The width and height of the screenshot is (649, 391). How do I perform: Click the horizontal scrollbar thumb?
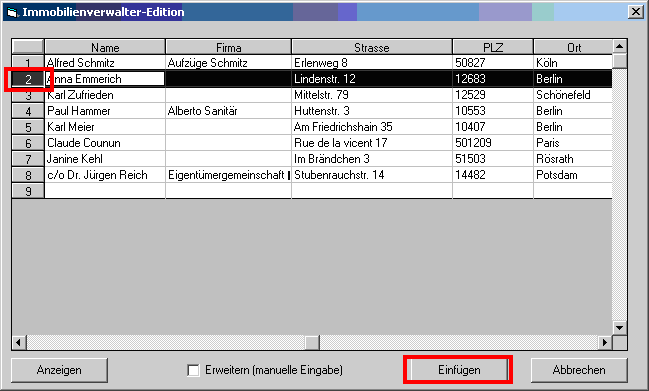312,343
